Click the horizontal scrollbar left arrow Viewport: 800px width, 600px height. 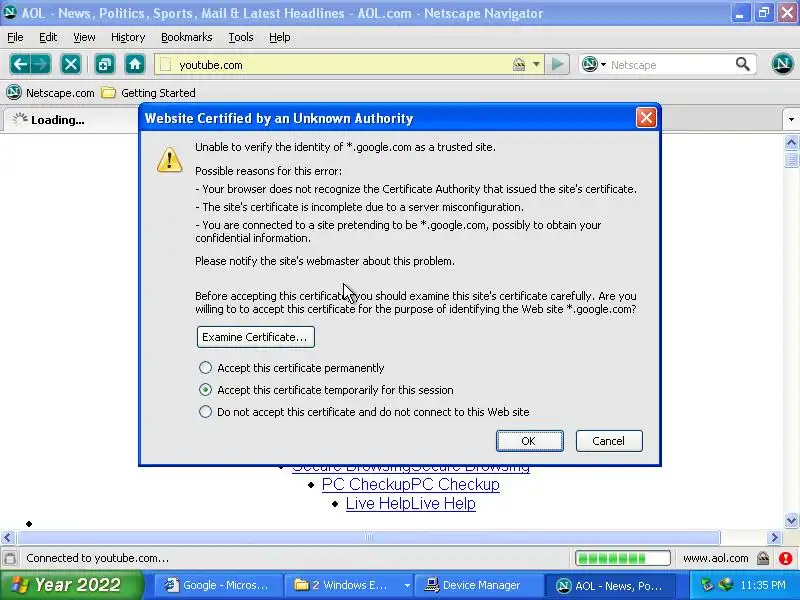(x=8, y=537)
